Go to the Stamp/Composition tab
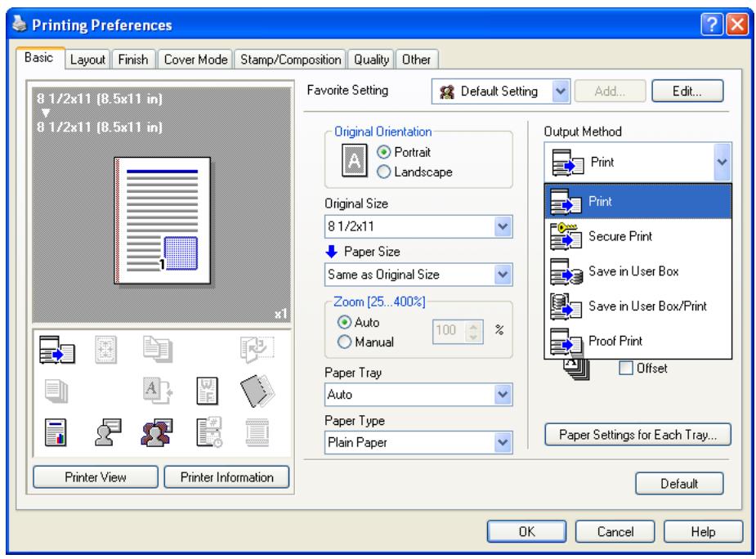Image resolution: width=756 pixels, height=559 pixels. click(290, 60)
